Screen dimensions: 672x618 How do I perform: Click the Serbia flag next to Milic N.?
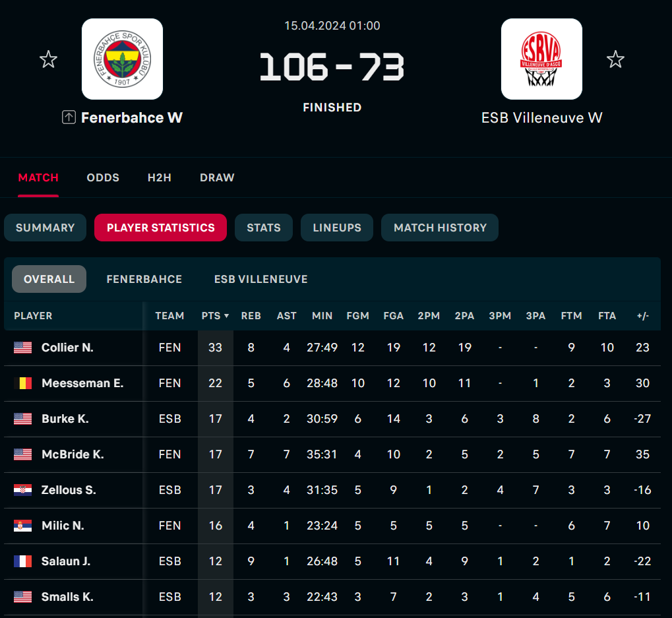click(23, 526)
